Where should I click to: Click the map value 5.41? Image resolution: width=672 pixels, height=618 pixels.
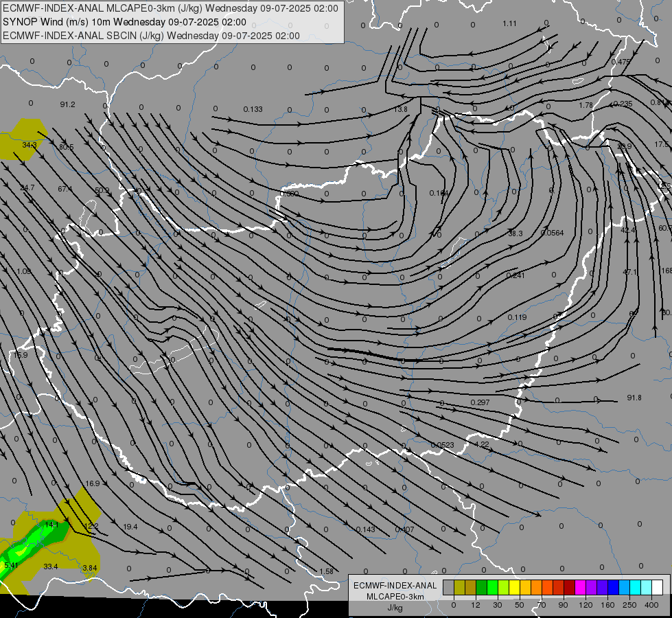(x=11, y=565)
